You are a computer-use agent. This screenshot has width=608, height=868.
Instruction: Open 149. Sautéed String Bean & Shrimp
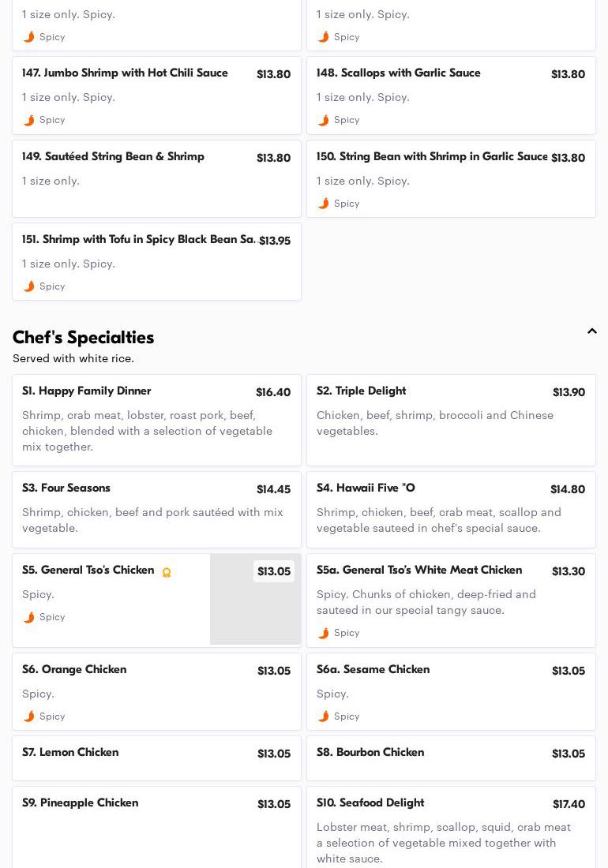click(x=156, y=178)
